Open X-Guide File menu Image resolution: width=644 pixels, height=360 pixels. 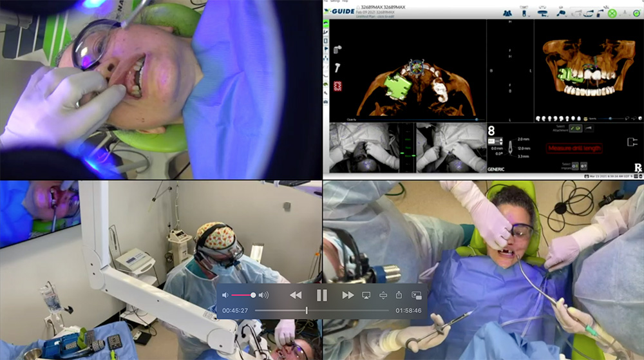click(326, 1)
